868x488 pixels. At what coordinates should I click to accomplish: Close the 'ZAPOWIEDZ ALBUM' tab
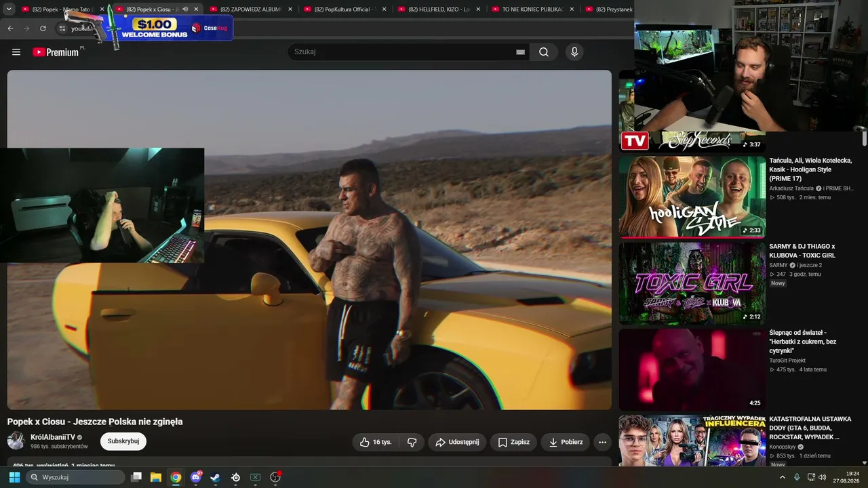pyautogui.click(x=290, y=9)
